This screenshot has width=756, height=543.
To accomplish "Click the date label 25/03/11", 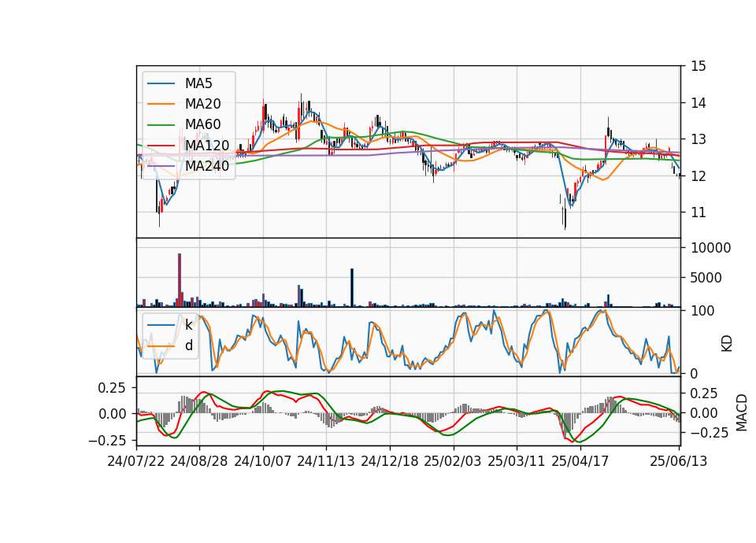I will 517,461.
